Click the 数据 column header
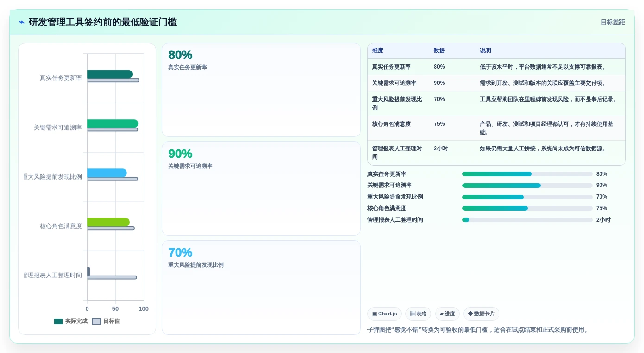The width and height of the screenshot is (644, 353). pyautogui.click(x=439, y=51)
